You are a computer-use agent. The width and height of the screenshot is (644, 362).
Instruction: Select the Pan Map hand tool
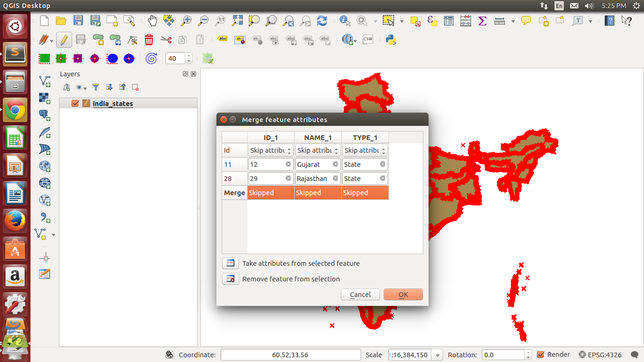[x=152, y=20]
